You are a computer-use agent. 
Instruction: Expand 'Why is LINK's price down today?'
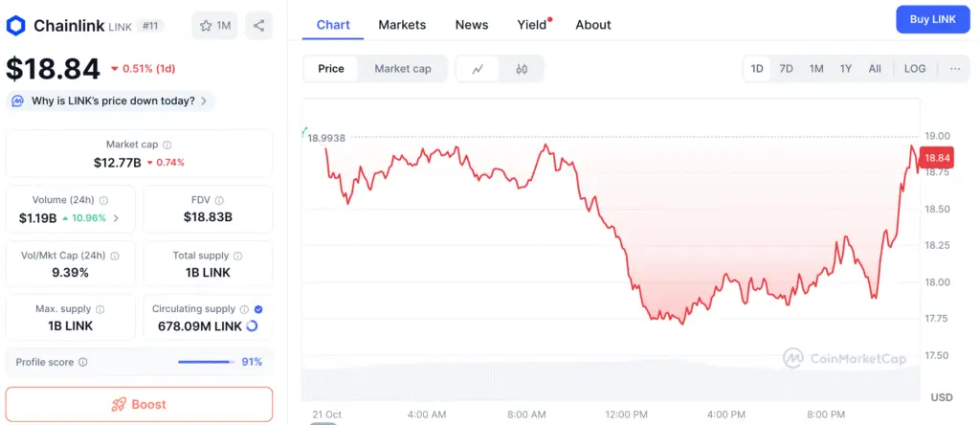pyautogui.click(x=110, y=101)
